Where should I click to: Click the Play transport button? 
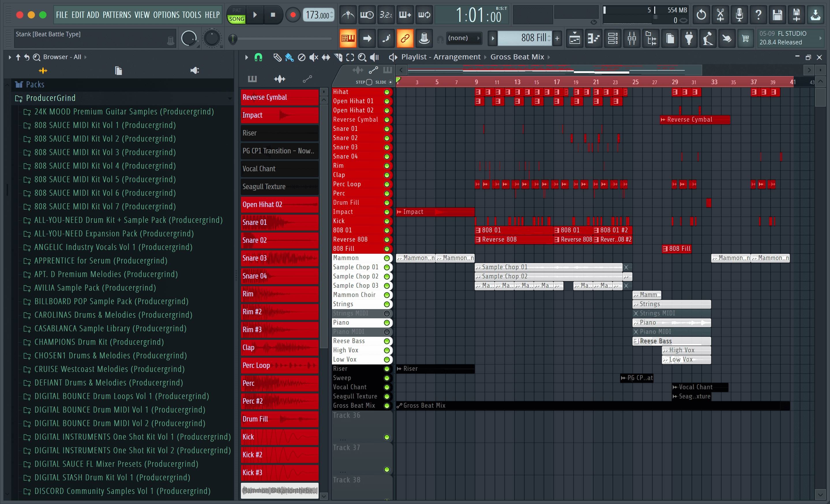255,15
